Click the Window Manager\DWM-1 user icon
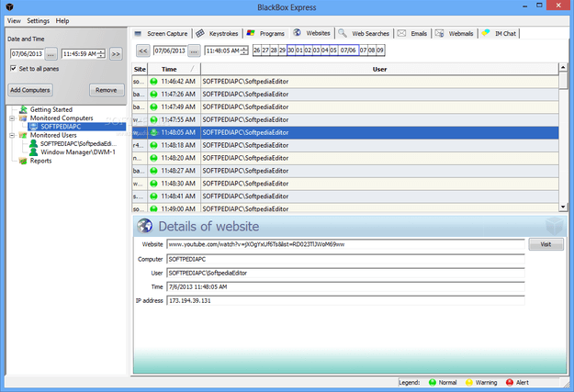574x392 pixels. point(34,151)
